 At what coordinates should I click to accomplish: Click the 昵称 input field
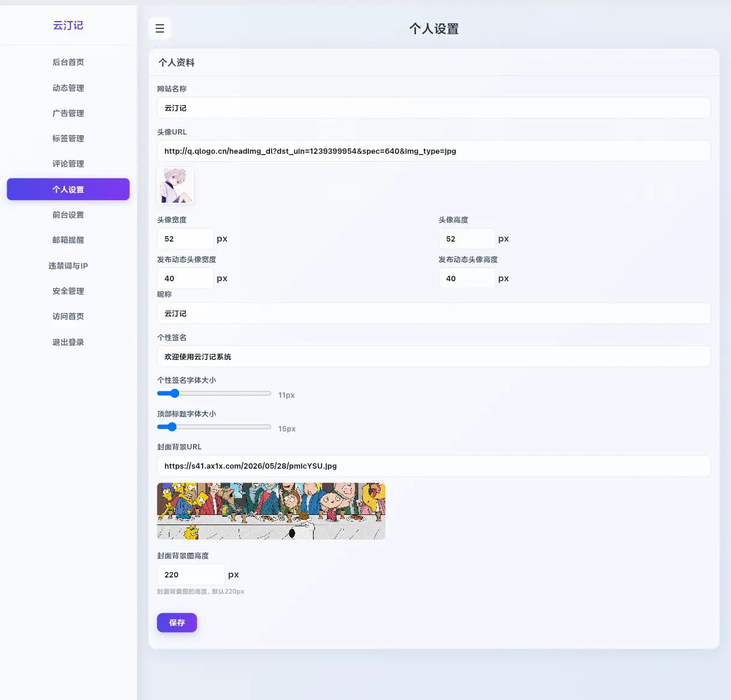433,314
